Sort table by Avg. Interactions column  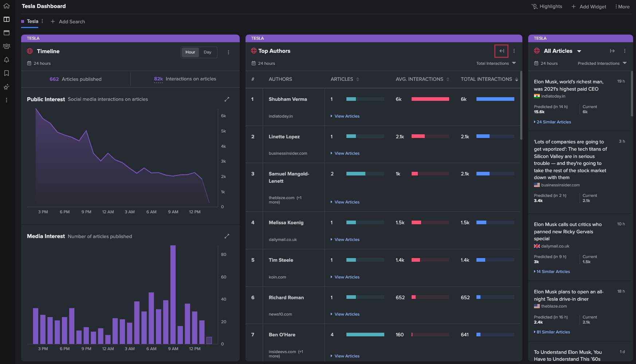click(423, 79)
